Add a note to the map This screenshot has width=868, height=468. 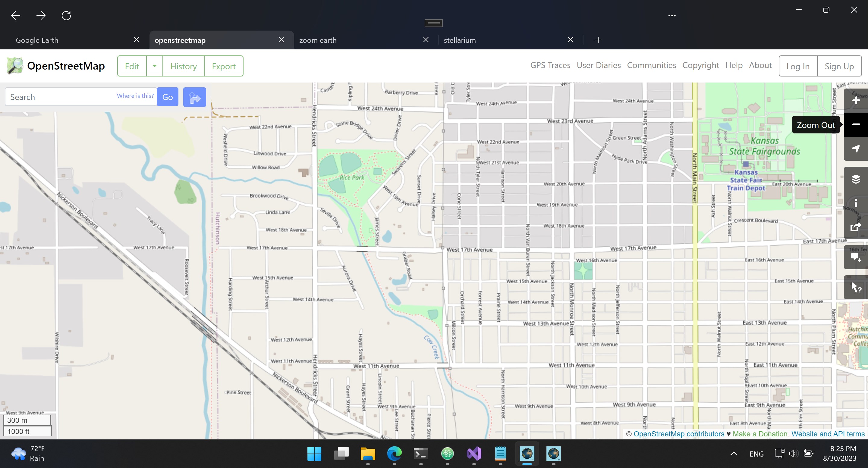[x=856, y=257]
